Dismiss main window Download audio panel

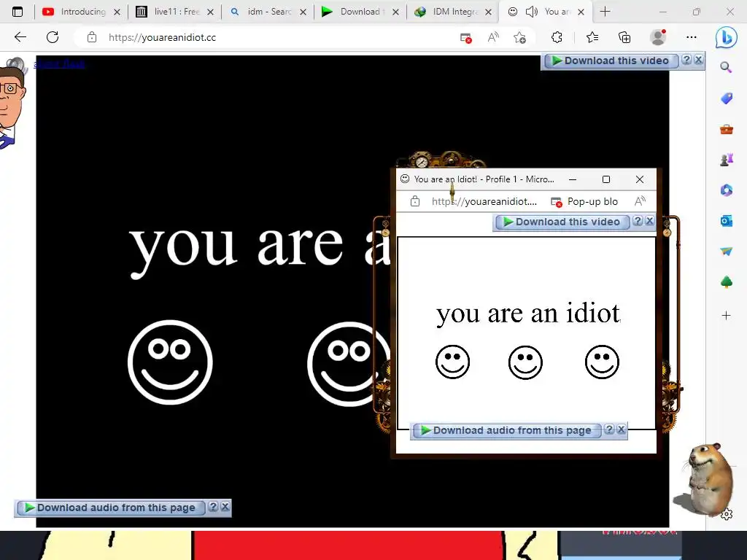[x=225, y=507]
